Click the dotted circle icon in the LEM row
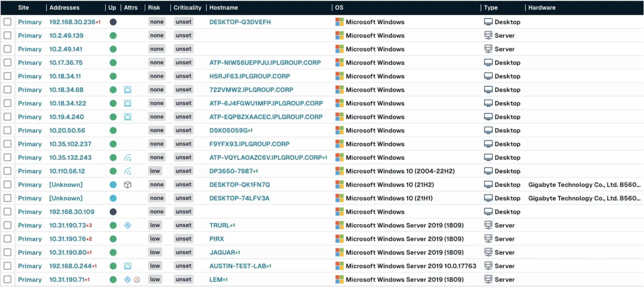This screenshot has height=288, width=644. click(x=137, y=280)
